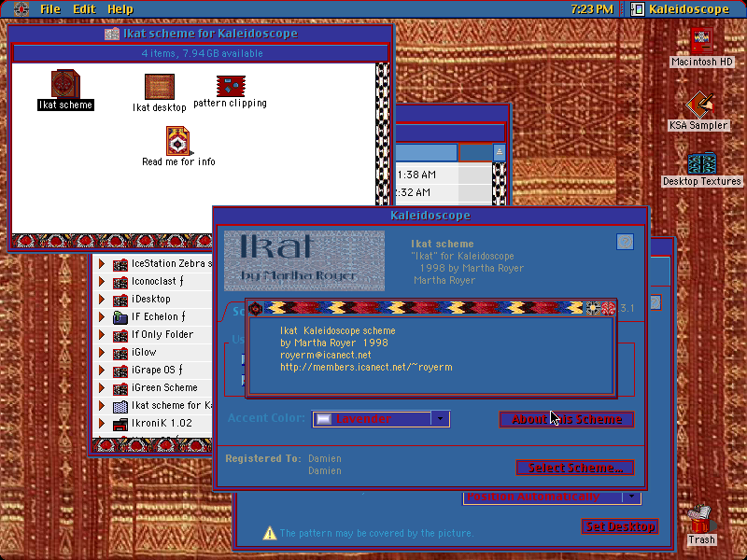This screenshot has height=560, width=747.
Task: Click 'The pattern may be covered by the picture.' text
Action: 376,533
